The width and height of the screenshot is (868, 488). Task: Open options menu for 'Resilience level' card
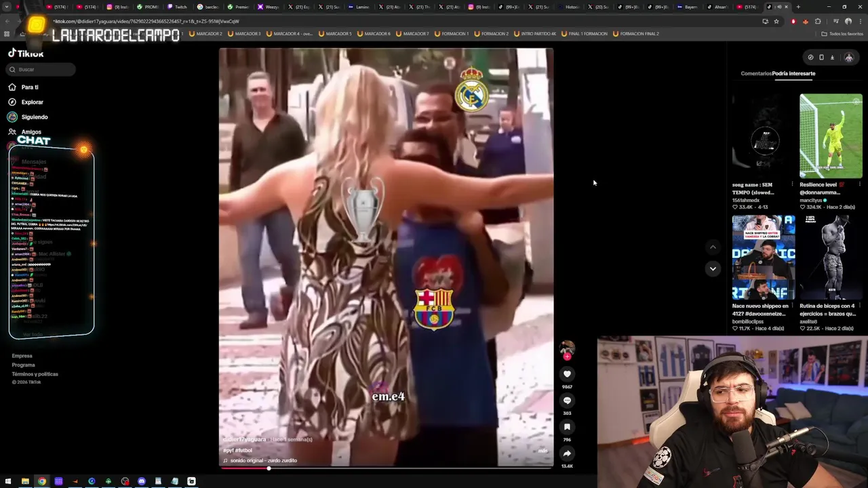(x=860, y=184)
